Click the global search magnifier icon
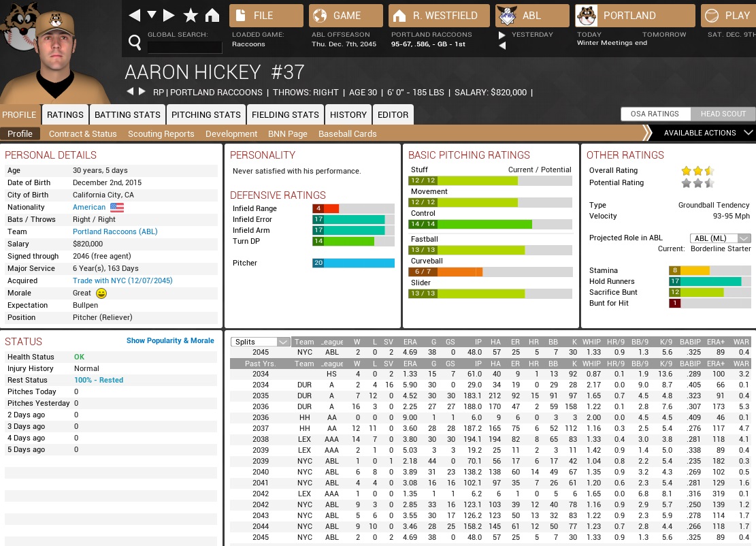Screen dimensions: 756x546 (x=135, y=43)
